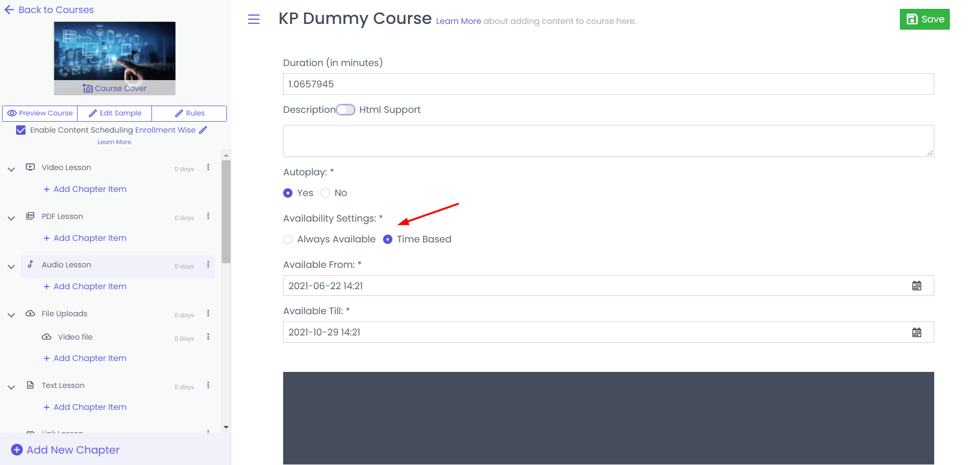This screenshot has width=980, height=465.
Task: Collapse the Video Lesson chapter
Action: click(x=11, y=169)
